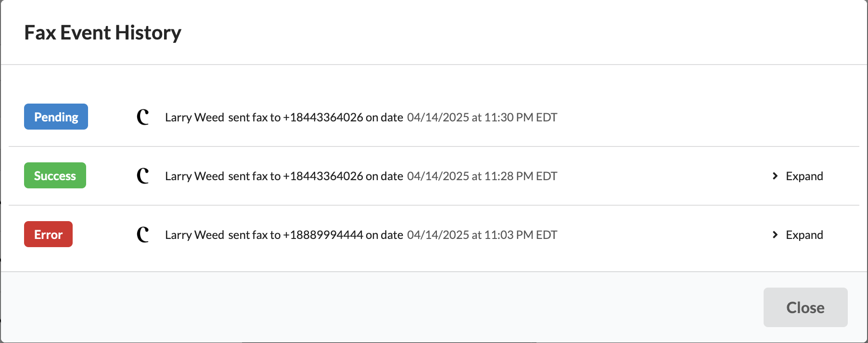The image size is (868, 343).
Task: Click the 11:30 PM EDT timestamp
Action: click(x=482, y=117)
